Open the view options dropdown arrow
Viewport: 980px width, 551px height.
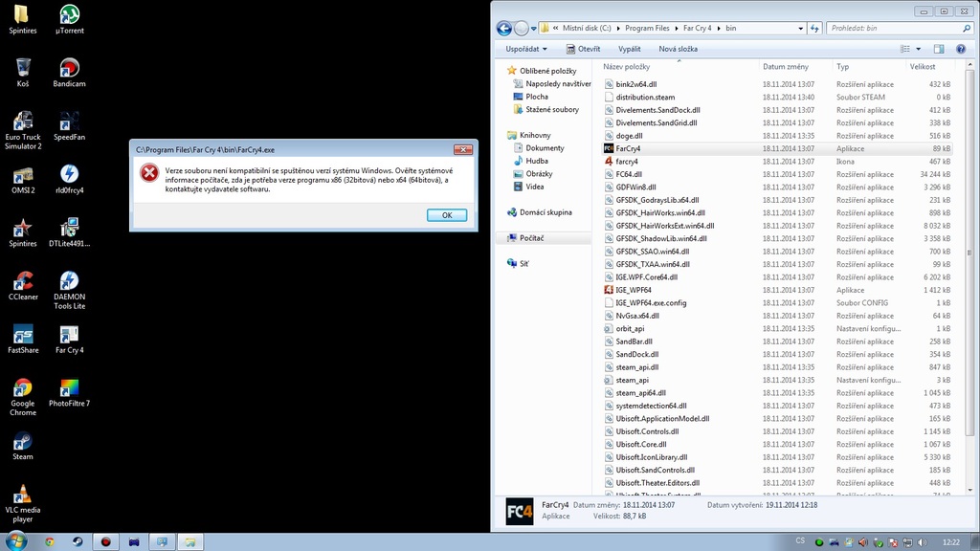coord(919,49)
